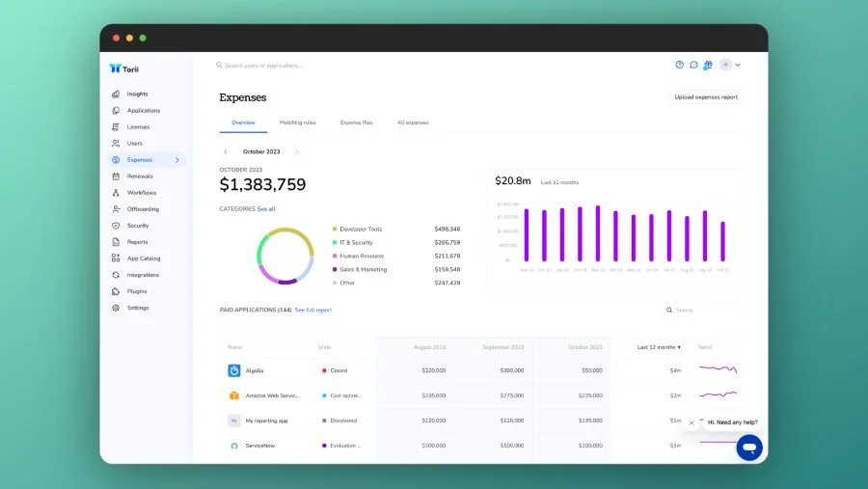This screenshot has height=489, width=868.
Task: Click the Hi. Need any help? message
Action: point(732,422)
